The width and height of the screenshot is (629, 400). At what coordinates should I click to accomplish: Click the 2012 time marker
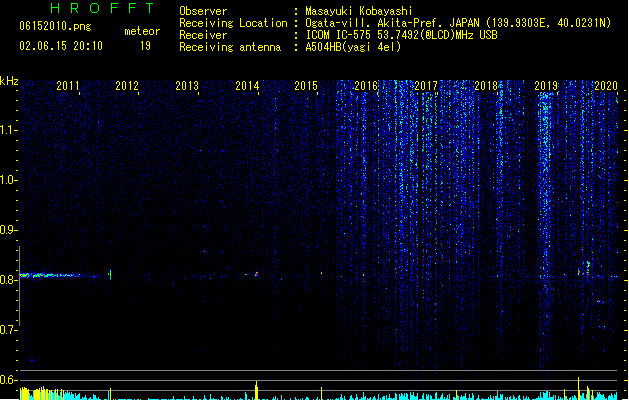pyautogui.click(x=127, y=86)
